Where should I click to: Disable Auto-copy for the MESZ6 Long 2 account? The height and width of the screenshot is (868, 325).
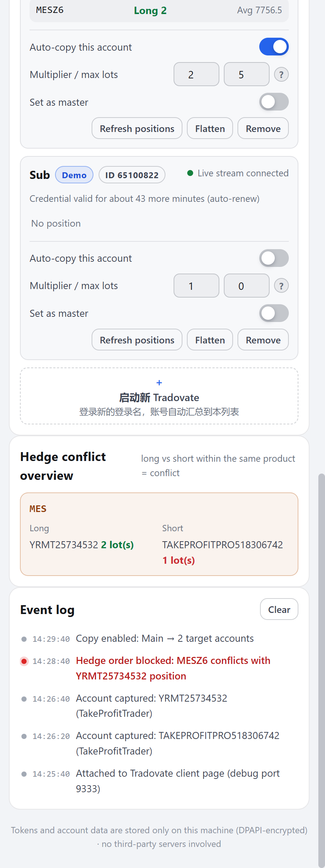(274, 47)
